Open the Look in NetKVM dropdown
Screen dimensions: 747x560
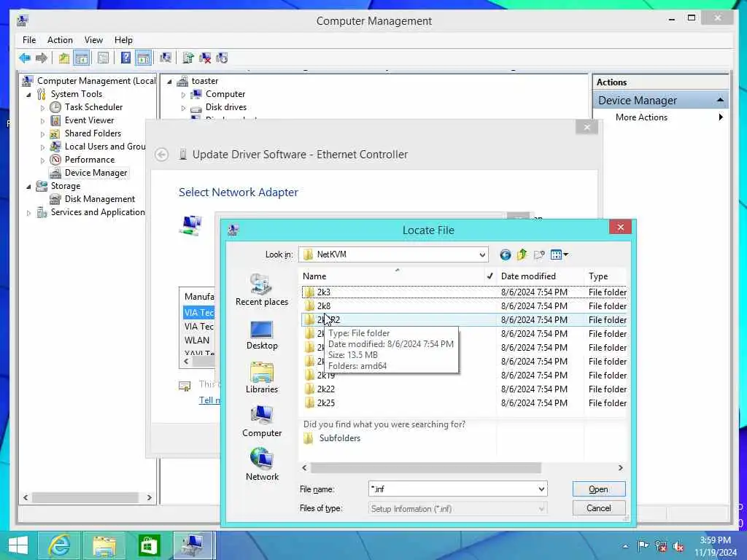(482, 254)
